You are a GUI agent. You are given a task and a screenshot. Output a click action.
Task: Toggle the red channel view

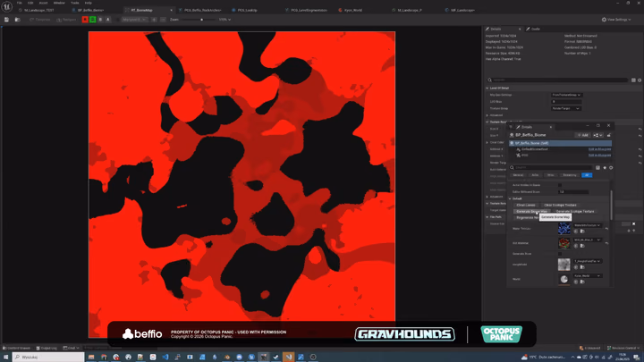85,20
